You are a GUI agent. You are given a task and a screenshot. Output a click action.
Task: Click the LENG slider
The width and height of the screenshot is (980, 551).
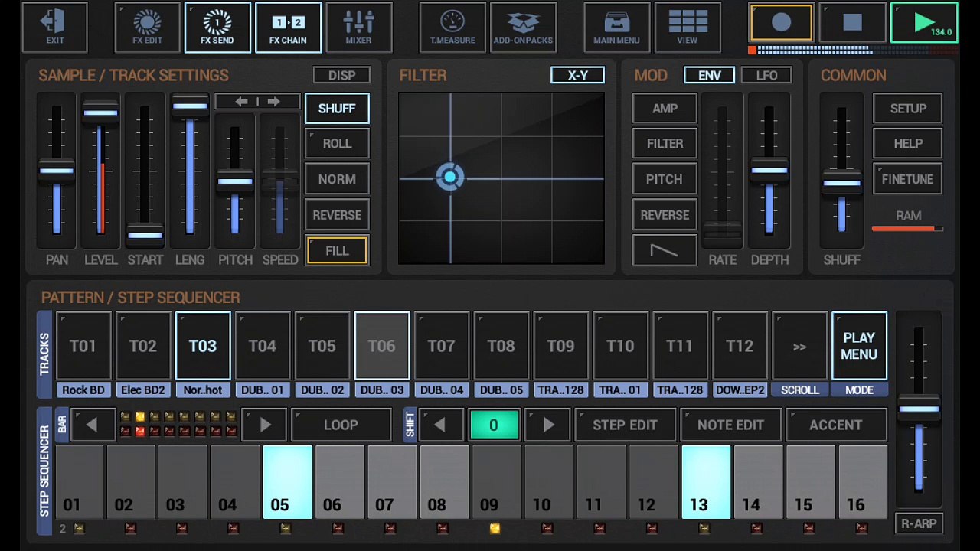point(190,171)
